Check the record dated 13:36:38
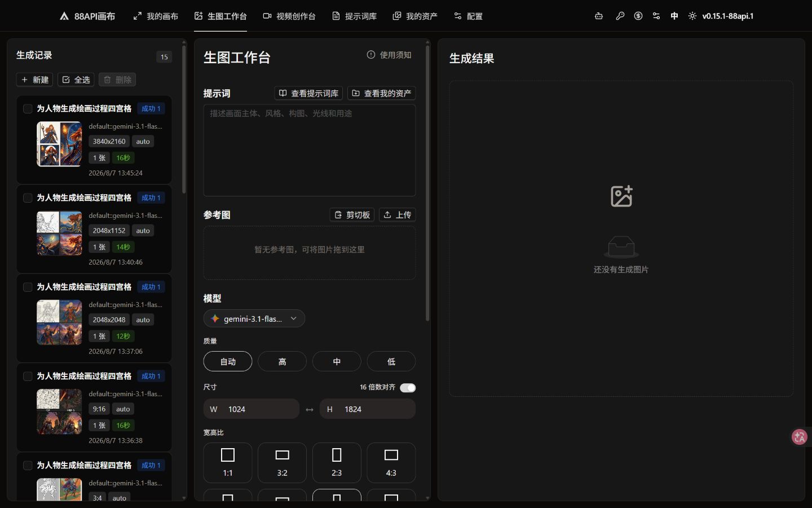The width and height of the screenshot is (812, 508). pos(28,376)
